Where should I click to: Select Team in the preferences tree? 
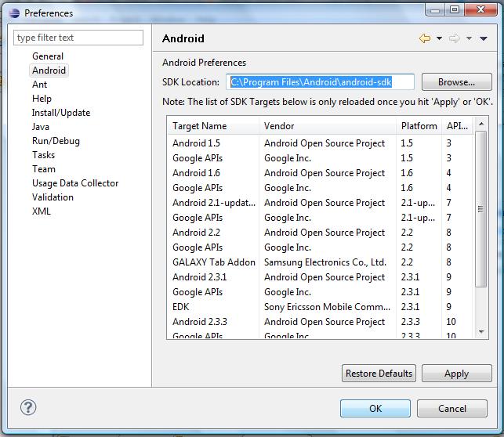coord(44,169)
